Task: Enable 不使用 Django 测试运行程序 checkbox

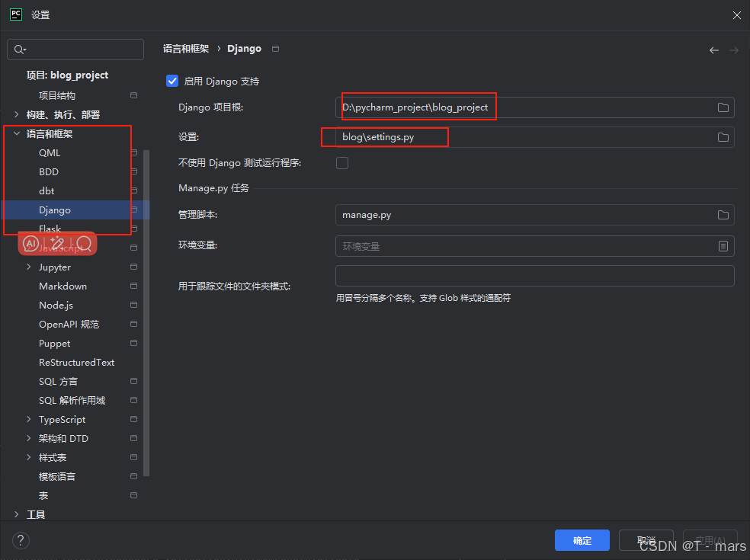Action: point(342,163)
